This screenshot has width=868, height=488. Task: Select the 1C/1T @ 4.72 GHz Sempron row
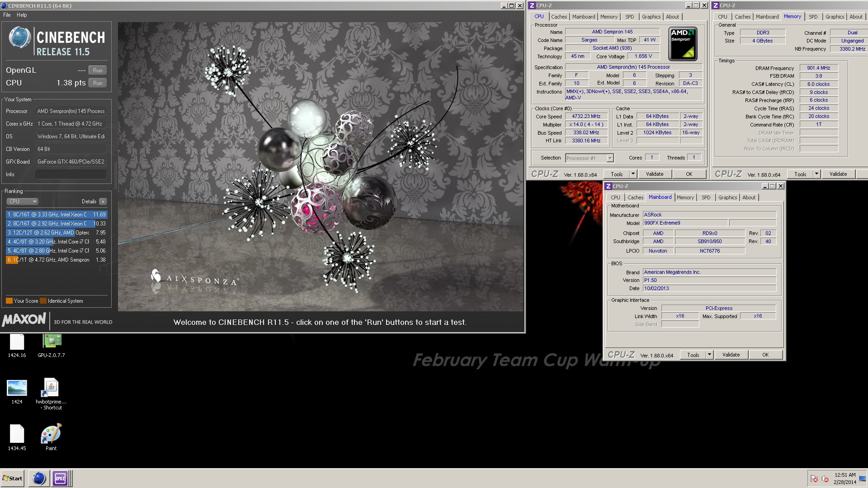(x=57, y=260)
